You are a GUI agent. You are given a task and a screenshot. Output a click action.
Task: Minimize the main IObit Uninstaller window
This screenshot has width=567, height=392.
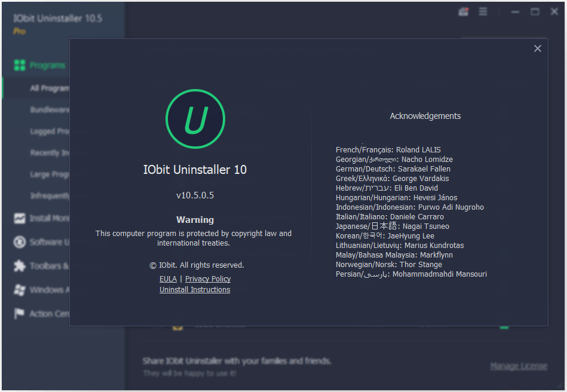(x=515, y=11)
